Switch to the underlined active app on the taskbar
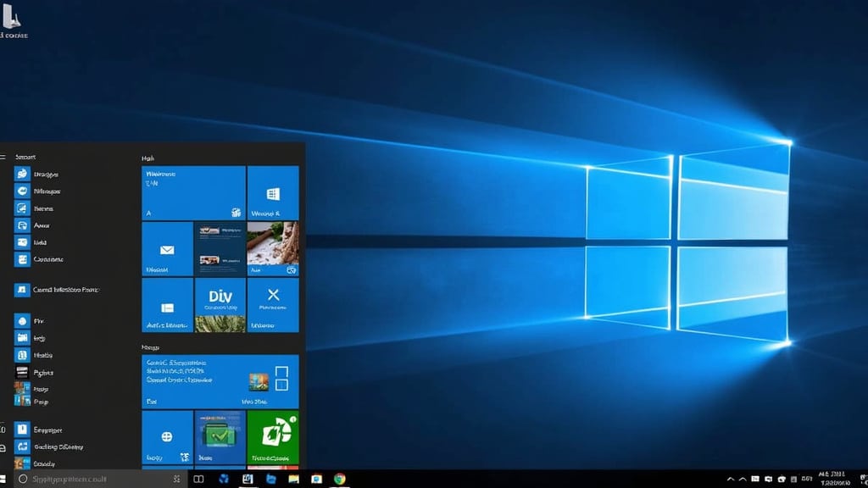This screenshot has height=488, width=868. coord(247,480)
